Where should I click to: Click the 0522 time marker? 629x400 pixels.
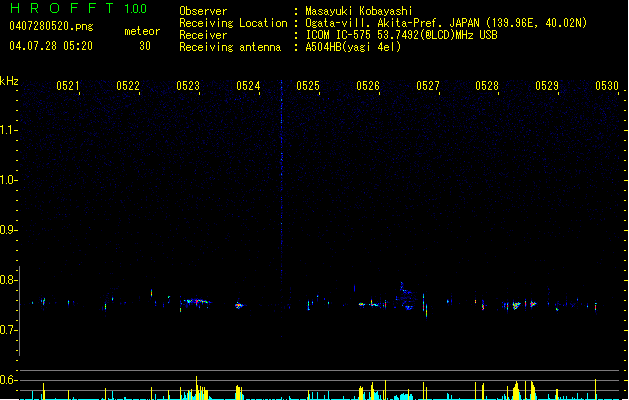coord(128,86)
